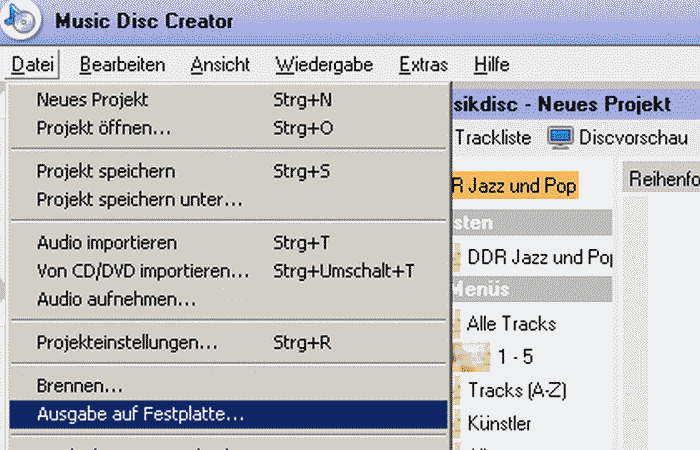Open the Bearbeiten menu
The image size is (700, 450).
tap(122, 65)
